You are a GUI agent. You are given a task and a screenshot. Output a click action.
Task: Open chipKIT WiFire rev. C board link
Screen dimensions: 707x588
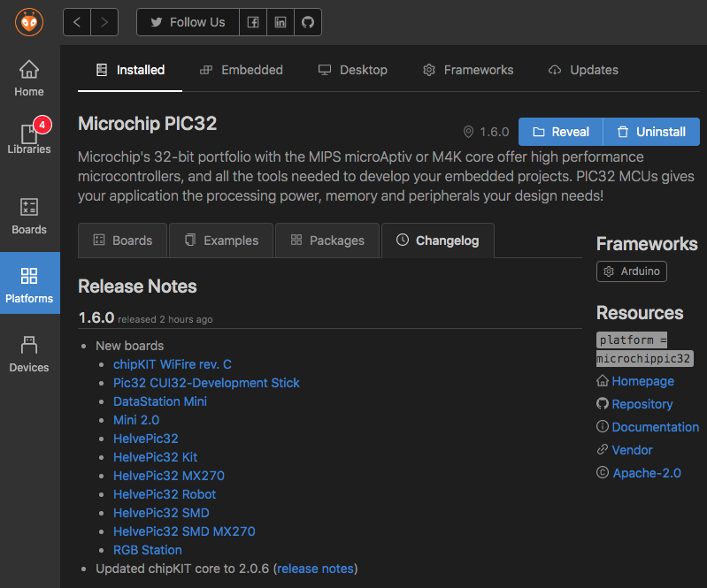[x=173, y=364]
